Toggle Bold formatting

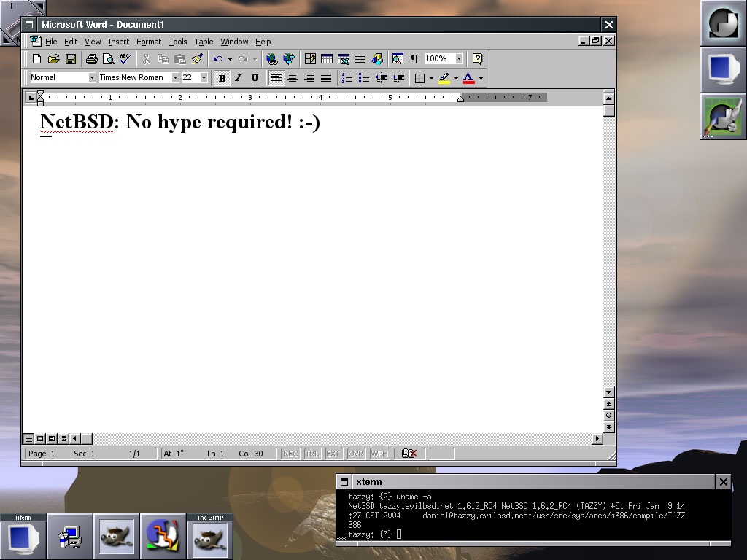222,77
